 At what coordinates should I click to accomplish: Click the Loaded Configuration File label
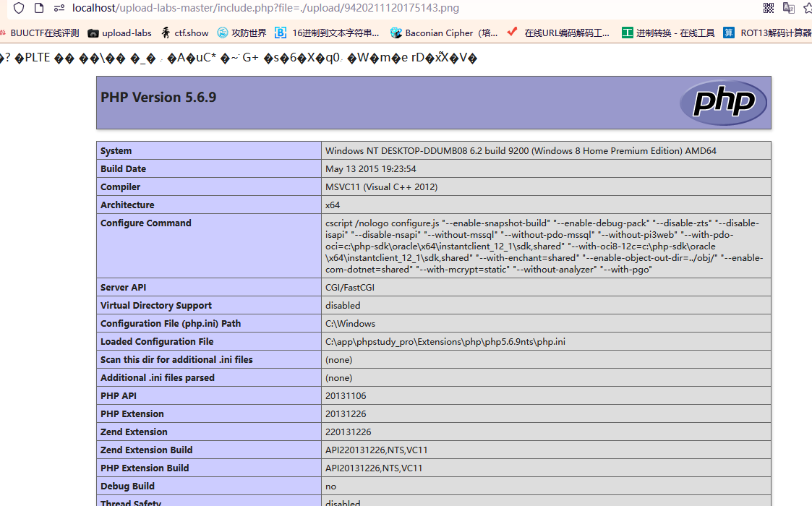tap(157, 342)
